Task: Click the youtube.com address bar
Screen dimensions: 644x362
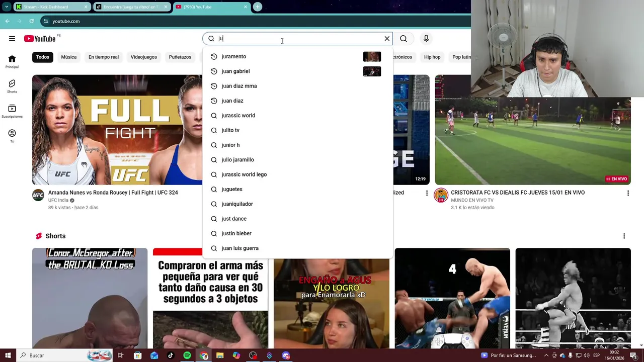Action: click(x=252, y=21)
